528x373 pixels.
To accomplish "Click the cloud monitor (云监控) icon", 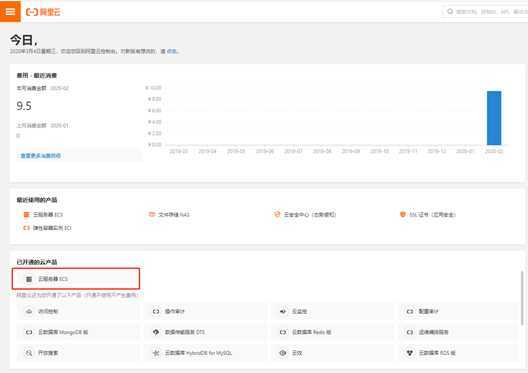I will tap(283, 311).
